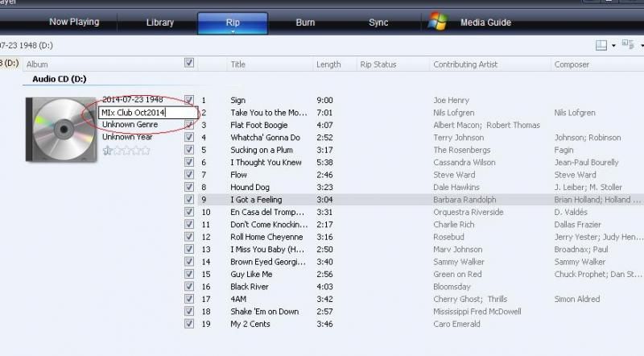The height and width of the screenshot is (356, 644).
Task: Click the album name input field 'MIx Club Oct2014'
Action: tap(148, 113)
